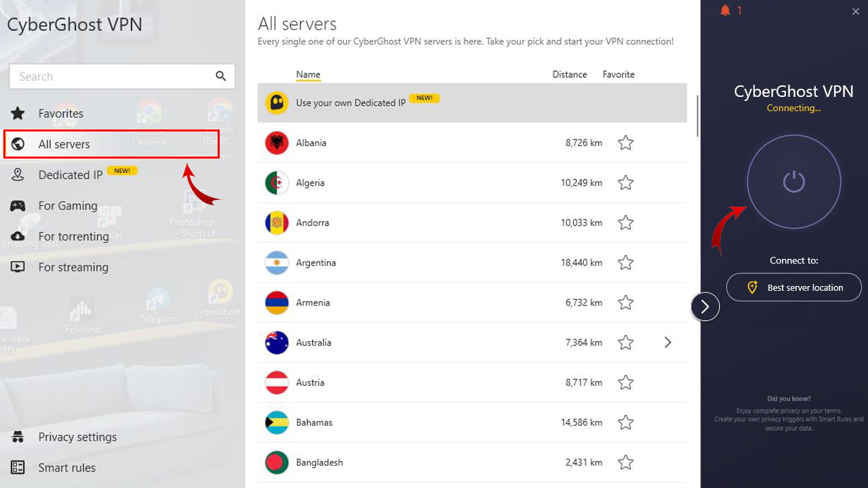Screen dimensions: 868x488
Task: Open the For torrenting servers section
Action: tap(73, 236)
